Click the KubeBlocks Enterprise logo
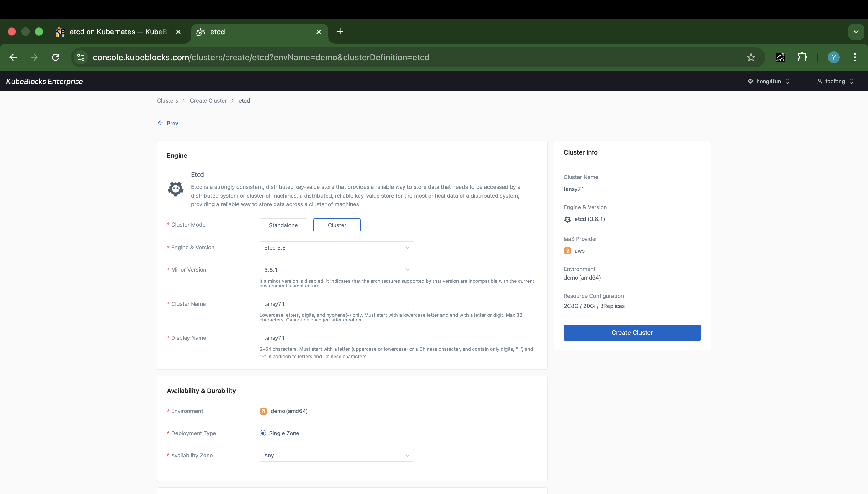Screen dimensions: 868x494 [x=44, y=82]
